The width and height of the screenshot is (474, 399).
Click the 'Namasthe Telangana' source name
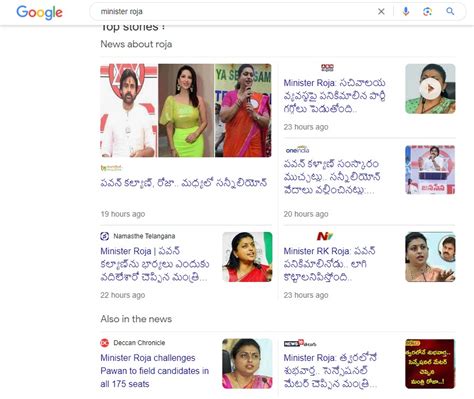coord(144,236)
